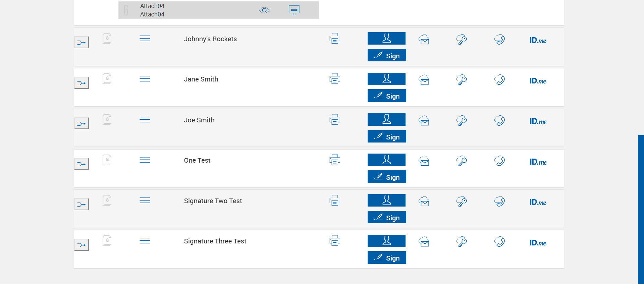Click ID.me for Signature Two Test
Image resolution: width=644 pixels, height=284 pixels.
coord(538,202)
